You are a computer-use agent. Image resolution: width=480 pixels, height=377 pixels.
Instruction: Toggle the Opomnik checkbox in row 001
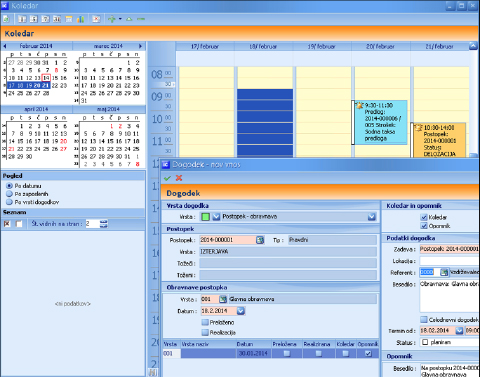click(368, 353)
